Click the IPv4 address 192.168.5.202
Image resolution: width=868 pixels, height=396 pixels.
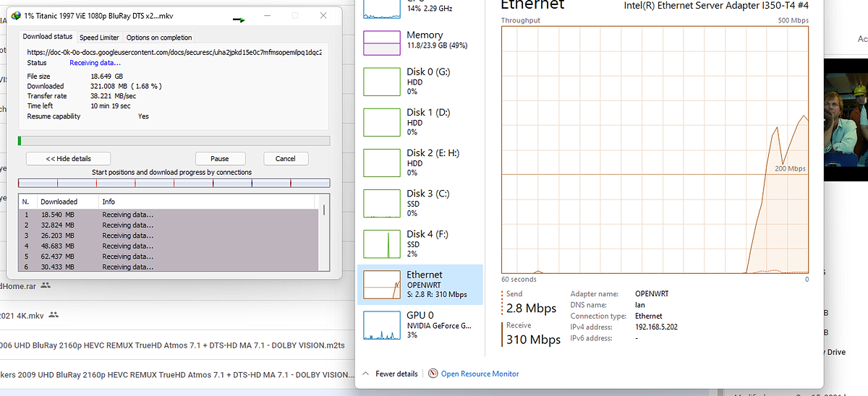click(657, 327)
